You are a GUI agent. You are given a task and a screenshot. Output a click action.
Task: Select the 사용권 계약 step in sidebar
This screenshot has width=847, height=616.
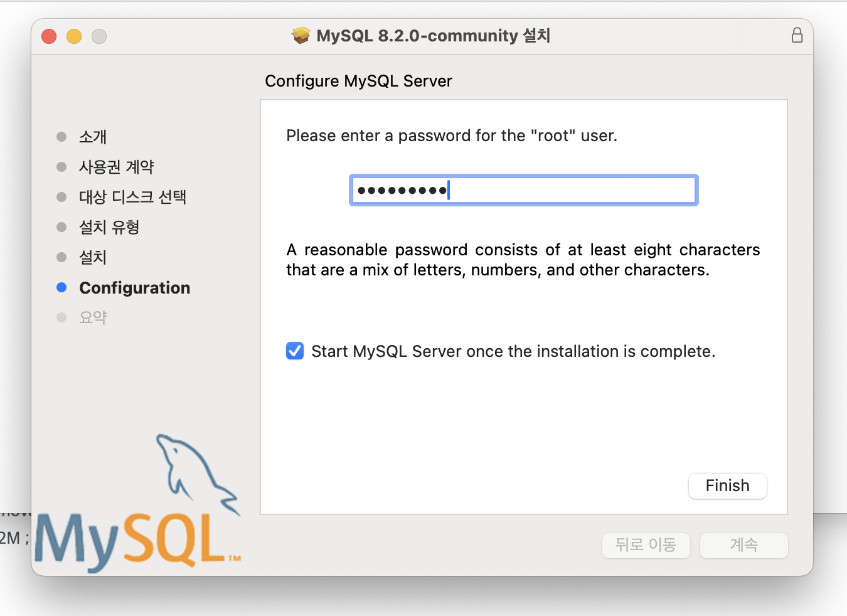(116, 166)
